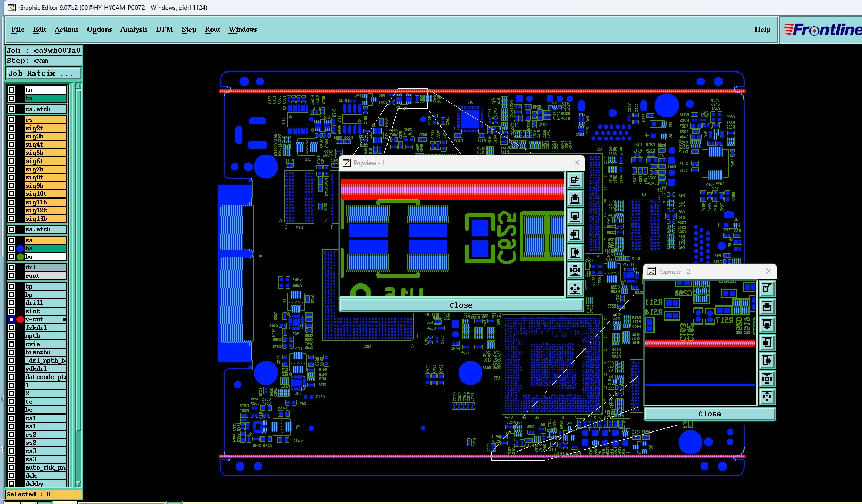Select the sig13b layer name
The width and height of the screenshot is (862, 504).
click(x=46, y=219)
